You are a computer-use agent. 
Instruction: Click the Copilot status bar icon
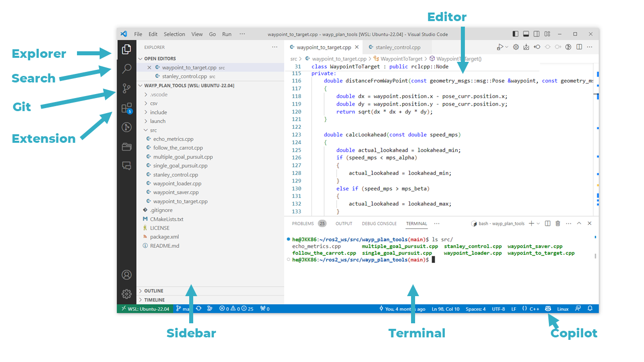tap(548, 309)
